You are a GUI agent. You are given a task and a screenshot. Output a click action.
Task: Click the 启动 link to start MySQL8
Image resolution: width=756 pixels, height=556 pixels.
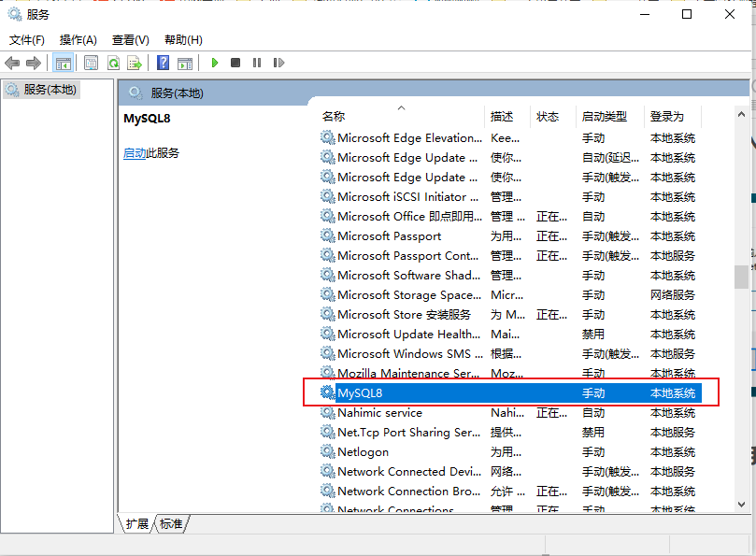(135, 153)
